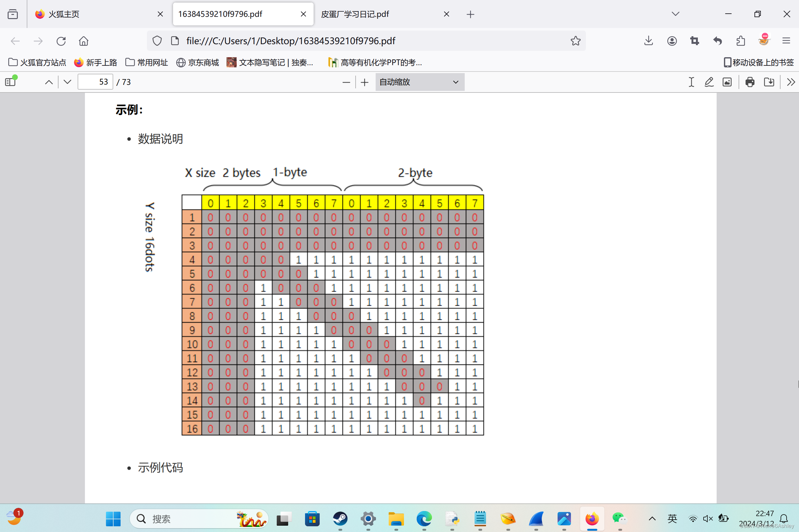Toggle the PDF sidebar panel
The image size is (799, 532).
[10, 82]
